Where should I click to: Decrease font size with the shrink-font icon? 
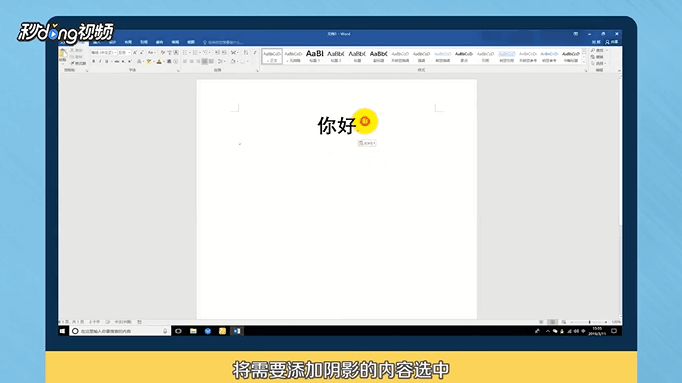pos(142,52)
